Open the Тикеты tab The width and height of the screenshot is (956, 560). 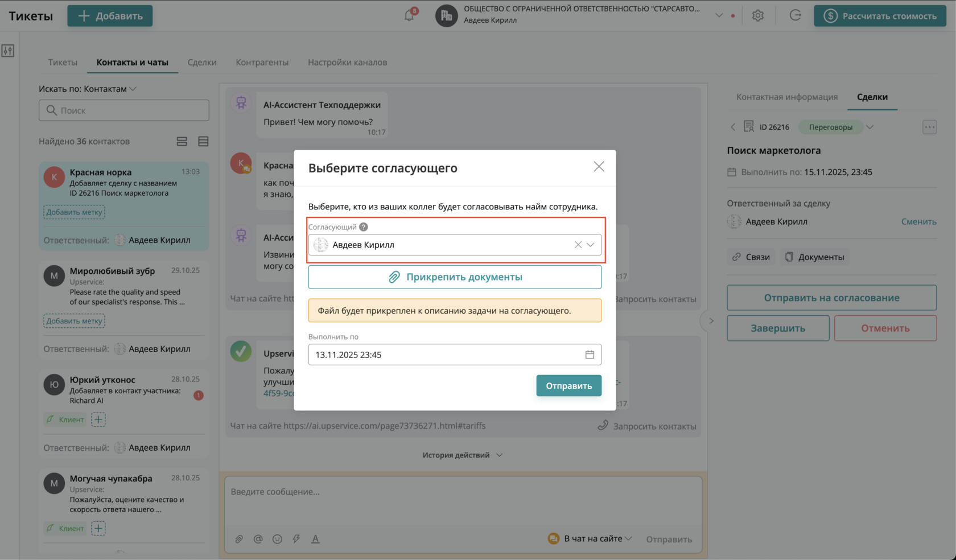point(63,62)
